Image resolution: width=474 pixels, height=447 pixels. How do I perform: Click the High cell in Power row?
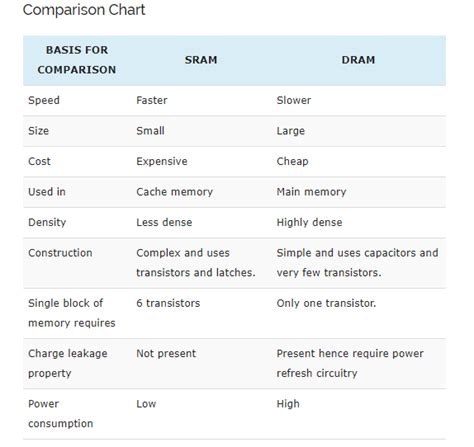(288, 404)
